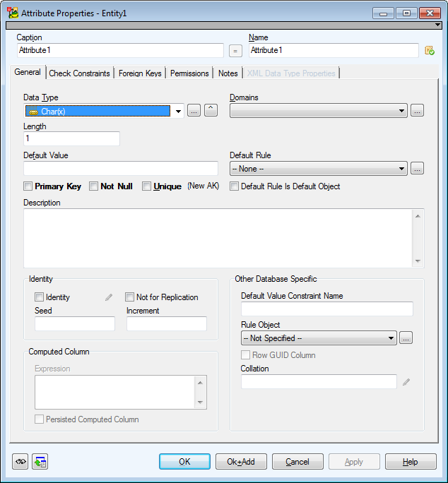Click the name validation icon beside Name field
The width and height of the screenshot is (448, 483).
(430, 50)
